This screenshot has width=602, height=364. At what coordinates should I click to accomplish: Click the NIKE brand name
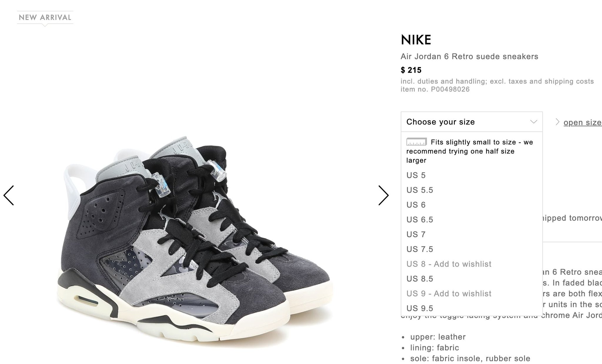416,40
